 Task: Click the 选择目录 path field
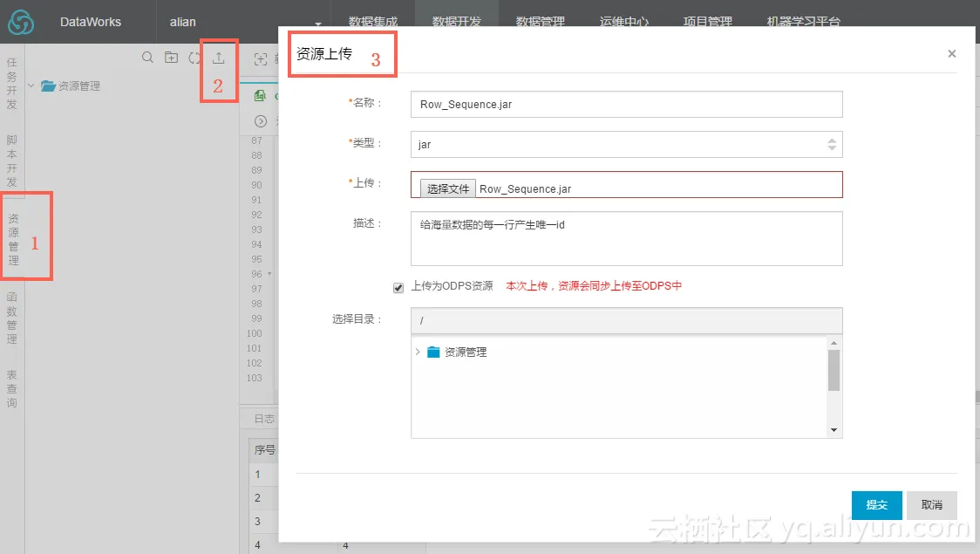point(626,320)
